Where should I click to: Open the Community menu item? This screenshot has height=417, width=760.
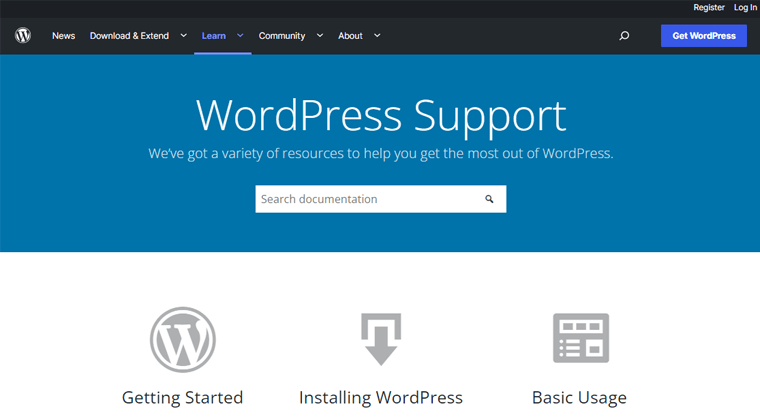(281, 36)
